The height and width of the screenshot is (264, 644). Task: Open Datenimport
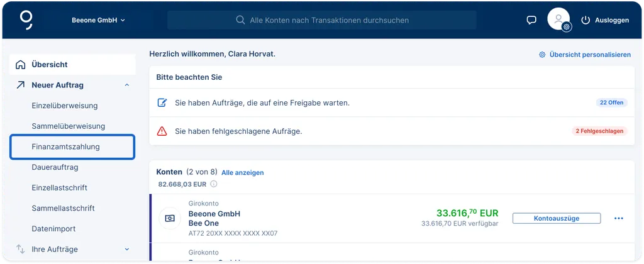click(53, 229)
